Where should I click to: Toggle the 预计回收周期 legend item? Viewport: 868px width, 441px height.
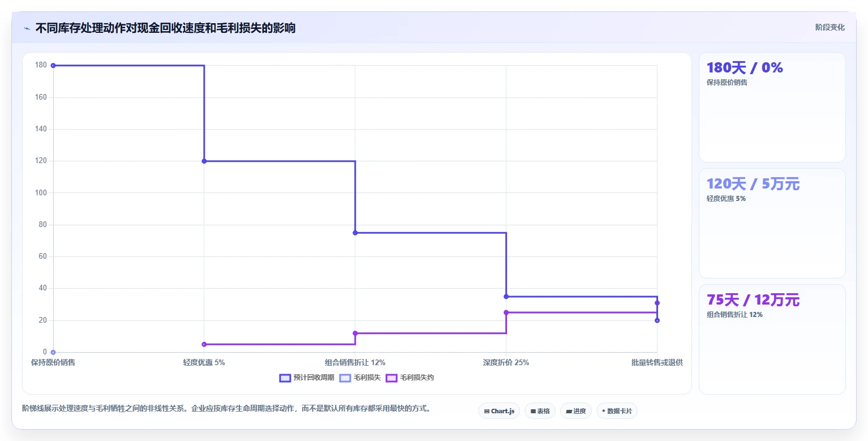(x=307, y=378)
